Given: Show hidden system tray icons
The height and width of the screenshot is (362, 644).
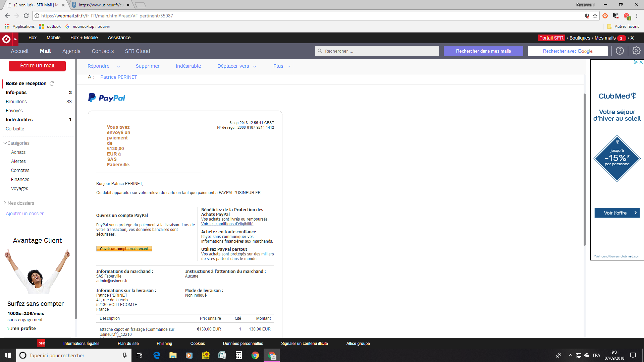Looking at the screenshot, I should click(570, 355).
